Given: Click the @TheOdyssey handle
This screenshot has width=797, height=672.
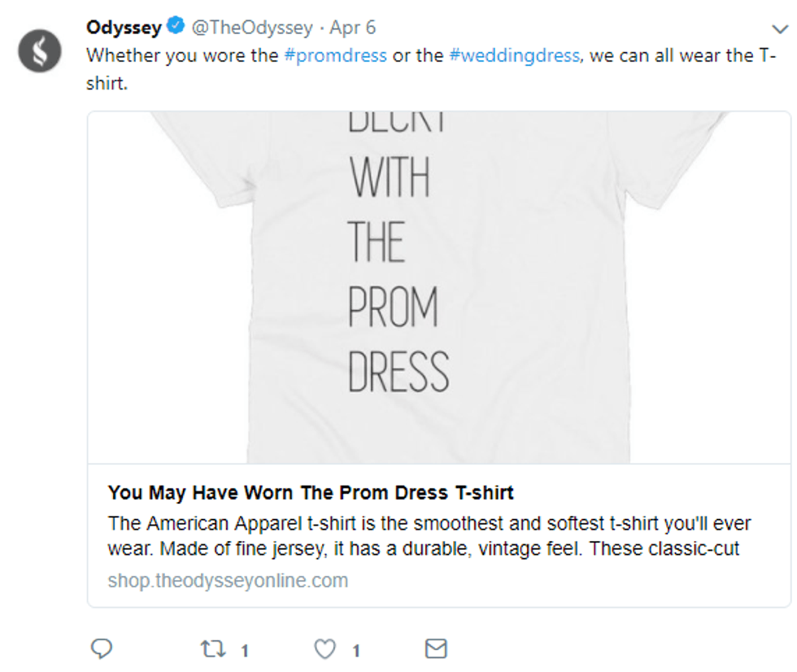Looking at the screenshot, I should coord(251,28).
